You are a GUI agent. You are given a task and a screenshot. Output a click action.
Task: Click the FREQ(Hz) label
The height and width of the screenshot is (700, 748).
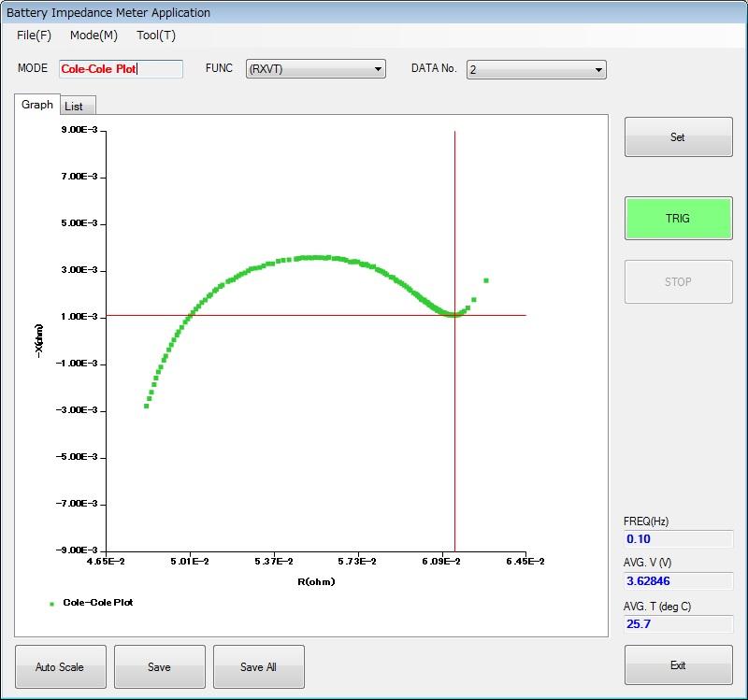point(646,521)
